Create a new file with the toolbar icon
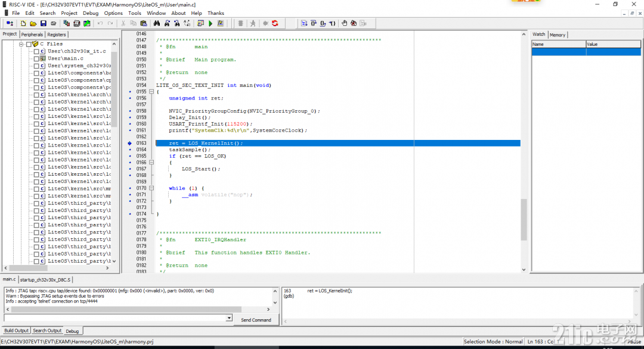The image size is (644, 349). click(x=23, y=24)
